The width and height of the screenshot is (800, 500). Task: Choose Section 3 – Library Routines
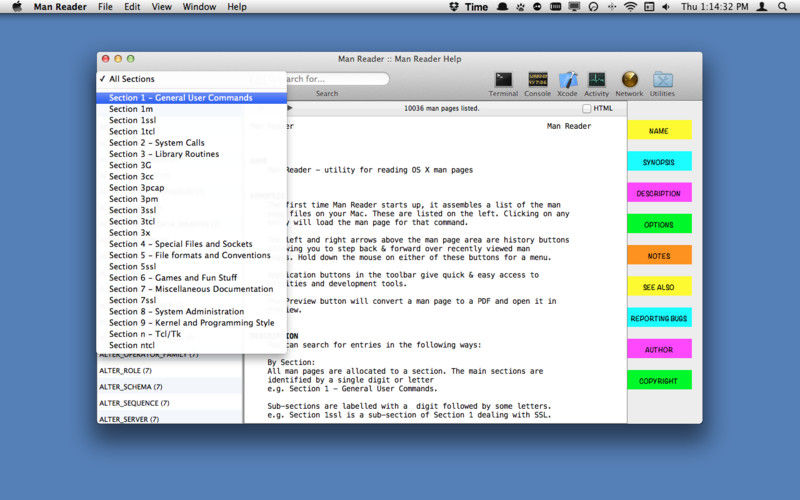pos(191,154)
